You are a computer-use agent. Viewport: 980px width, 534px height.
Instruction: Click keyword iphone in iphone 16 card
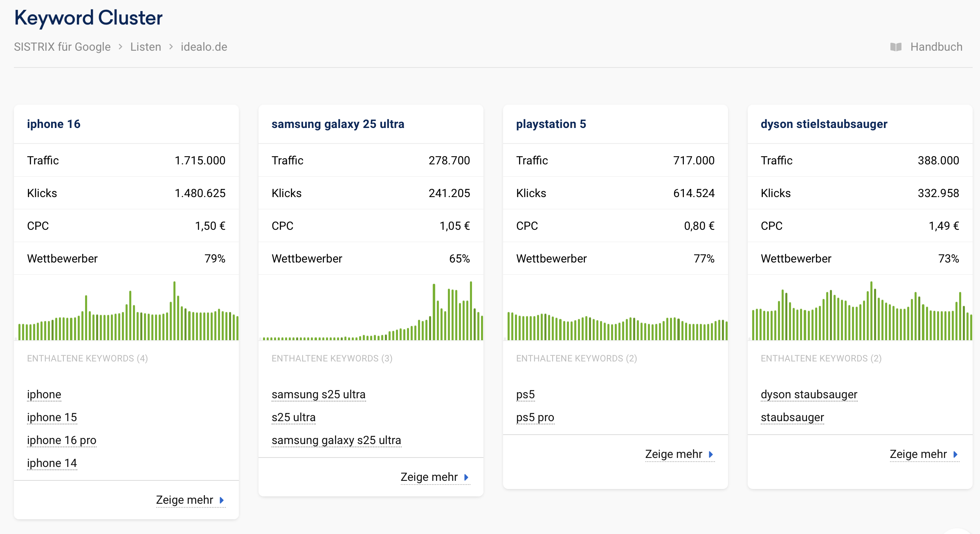point(44,395)
